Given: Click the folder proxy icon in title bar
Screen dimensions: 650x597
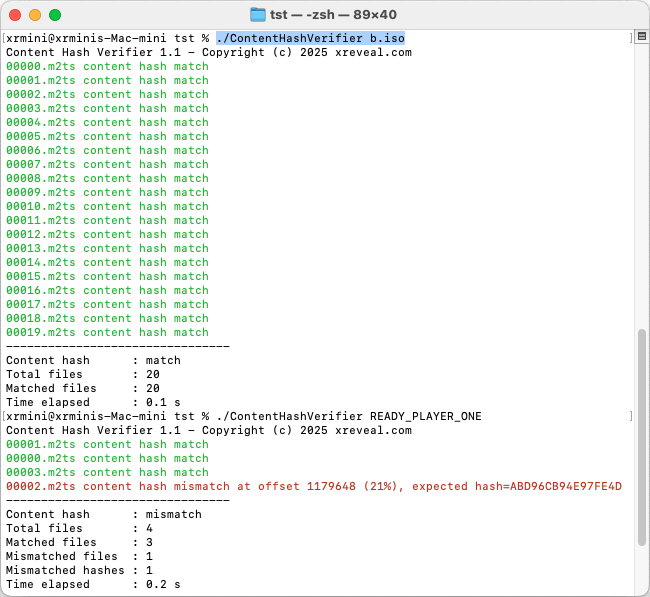Looking at the screenshot, I should [x=259, y=15].
